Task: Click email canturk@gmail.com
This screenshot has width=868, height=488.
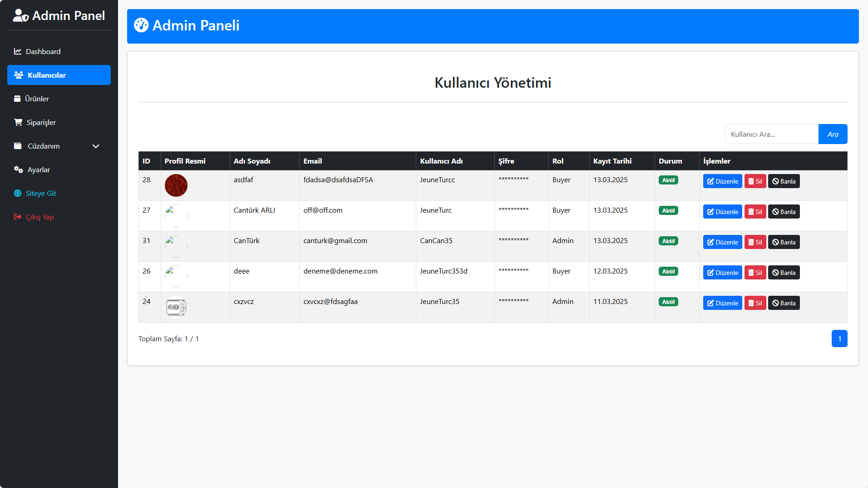Action: point(335,241)
